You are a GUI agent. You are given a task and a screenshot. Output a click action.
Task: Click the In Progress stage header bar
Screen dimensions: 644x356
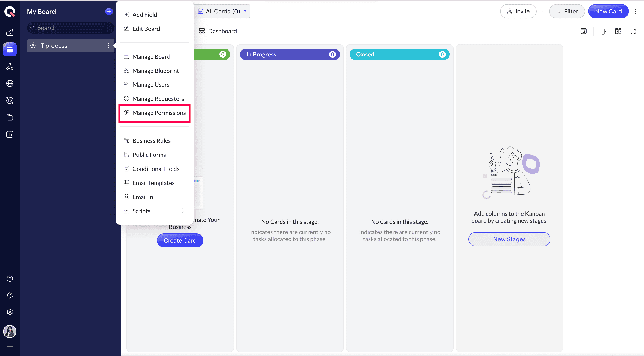point(290,54)
